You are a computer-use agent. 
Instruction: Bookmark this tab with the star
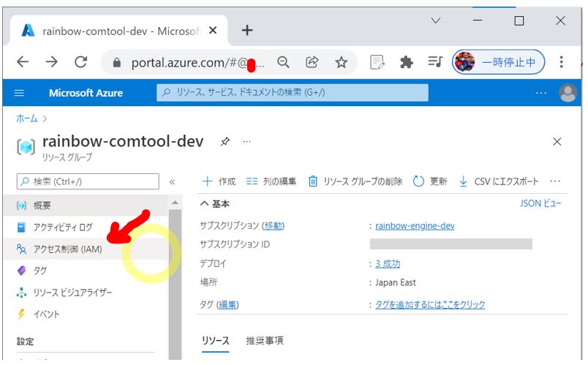[x=342, y=62]
